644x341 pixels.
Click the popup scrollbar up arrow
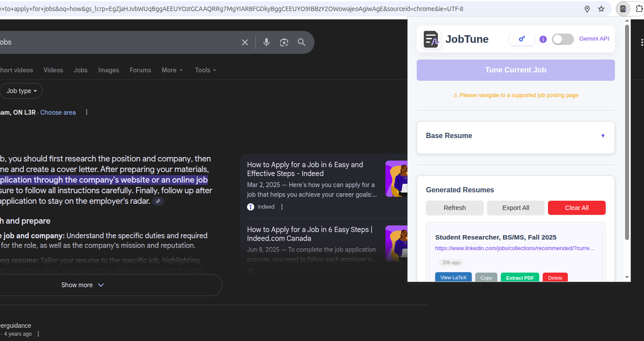(627, 21)
